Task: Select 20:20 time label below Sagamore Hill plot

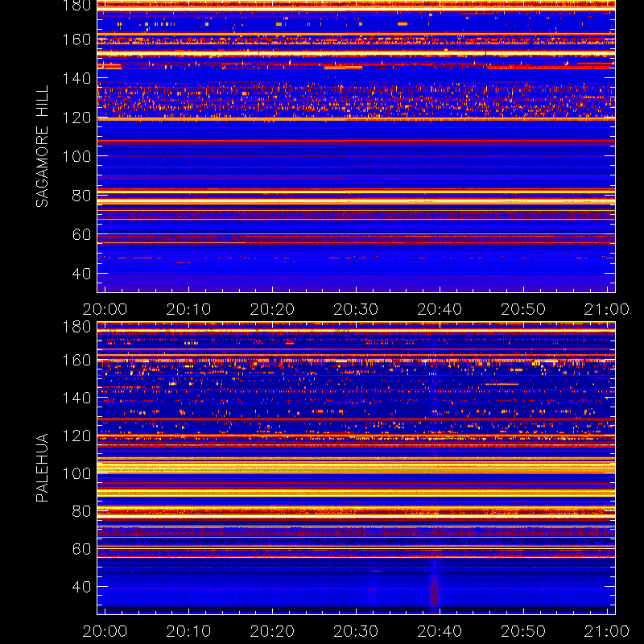Action: [x=272, y=309]
